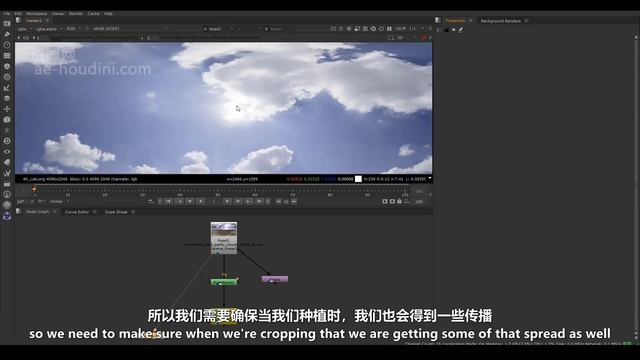Image resolution: width=640 pixels, height=360 pixels.
Task: Click the play forward button
Action: click(x=227, y=201)
